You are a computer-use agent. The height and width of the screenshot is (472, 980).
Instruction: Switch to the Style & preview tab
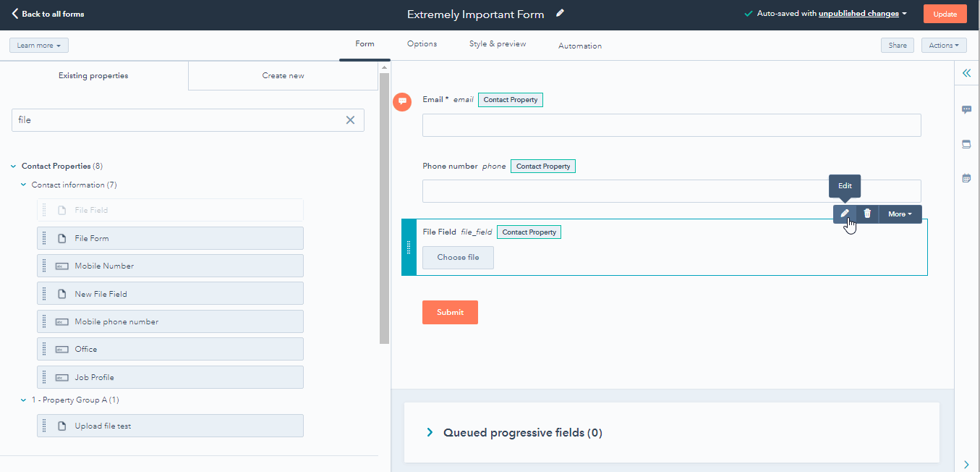pos(497,44)
